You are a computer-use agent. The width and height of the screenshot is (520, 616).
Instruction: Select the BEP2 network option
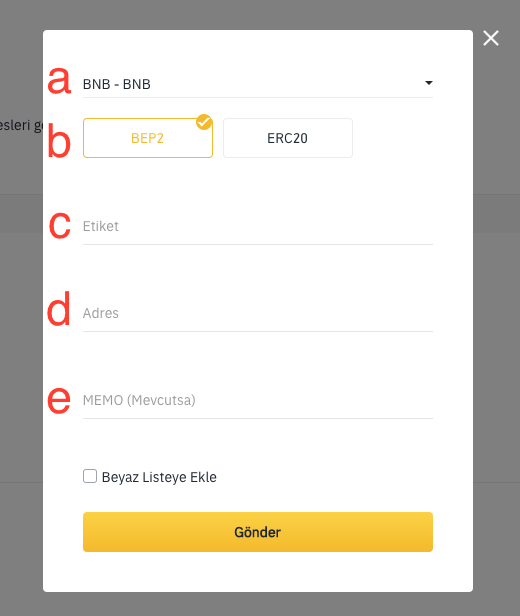point(148,138)
